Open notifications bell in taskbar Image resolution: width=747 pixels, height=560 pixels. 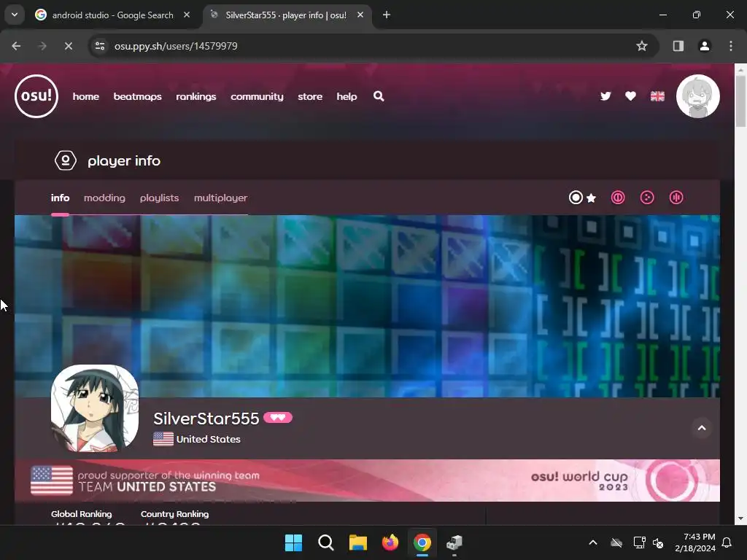[727, 542]
